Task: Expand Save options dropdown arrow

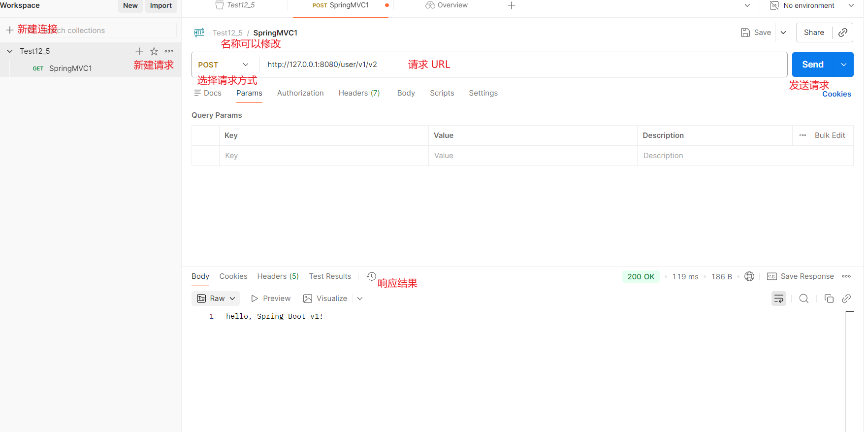Action: point(783,33)
